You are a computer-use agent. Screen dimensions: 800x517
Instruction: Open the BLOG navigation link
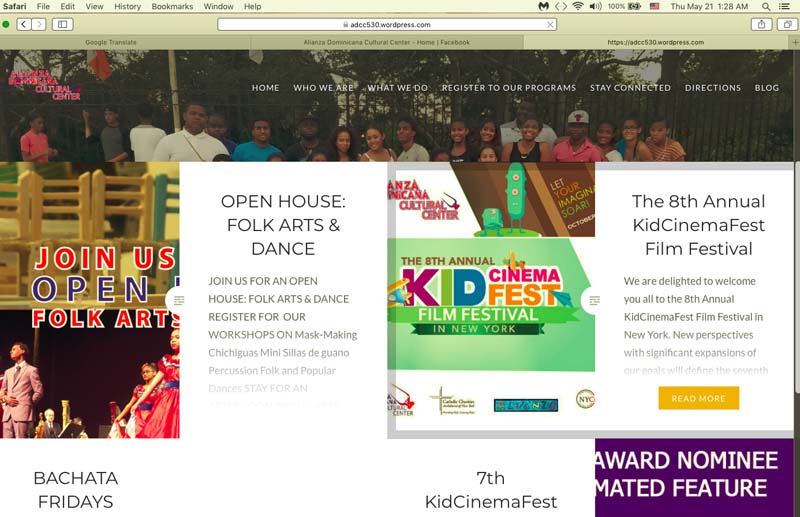[x=767, y=88]
